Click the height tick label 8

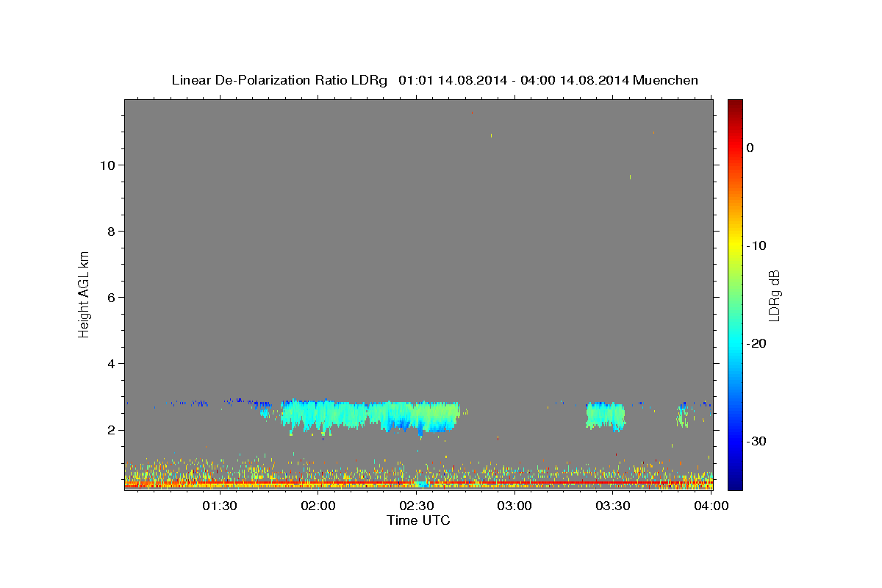coord(110,231)
